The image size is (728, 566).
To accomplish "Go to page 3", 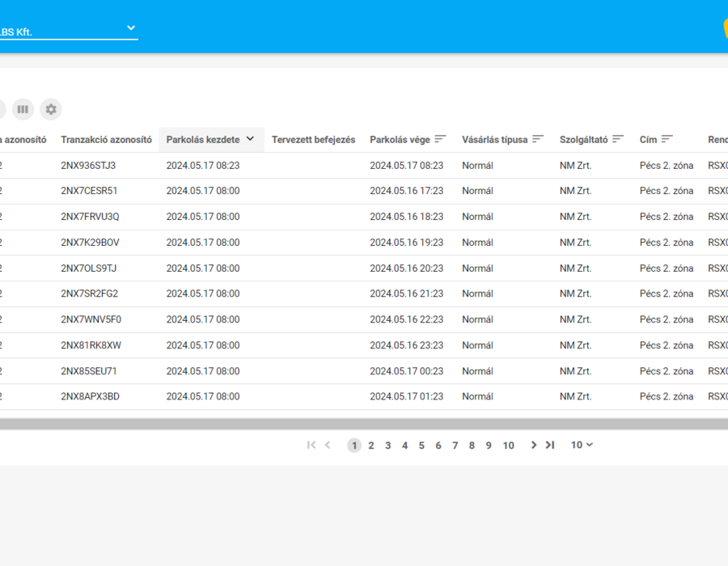I will click(387, 446).
